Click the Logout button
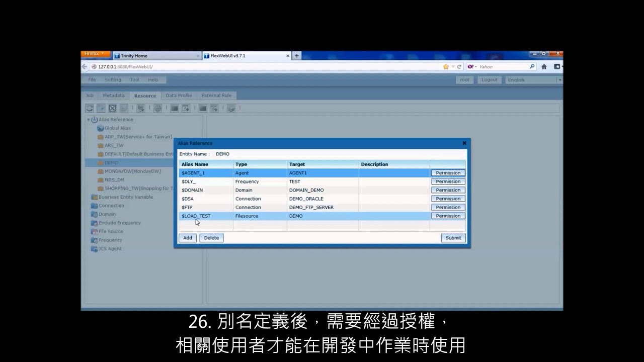 tap(489, 80)
